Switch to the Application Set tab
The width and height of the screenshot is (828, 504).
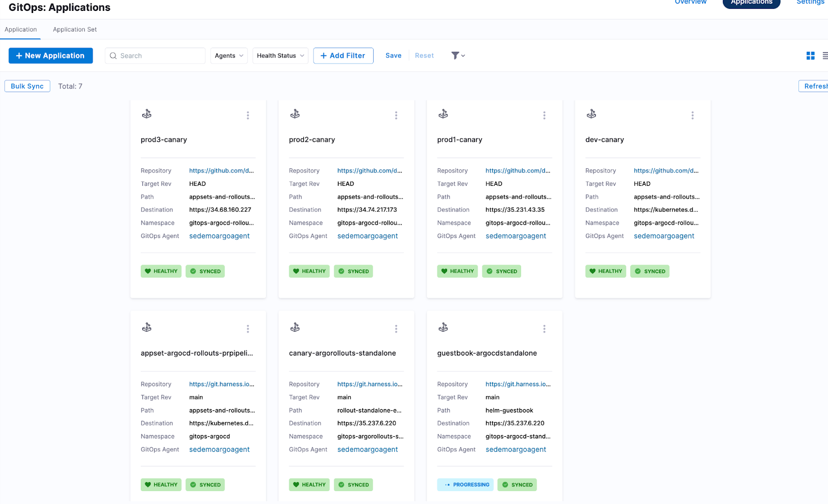pyautogui.click(x=75, y=29)
